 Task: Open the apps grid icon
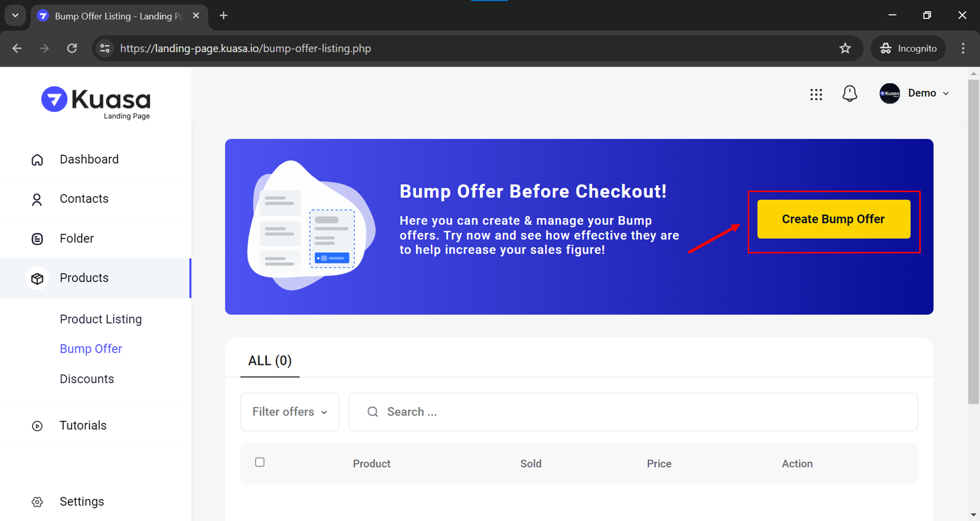point(816,94)
